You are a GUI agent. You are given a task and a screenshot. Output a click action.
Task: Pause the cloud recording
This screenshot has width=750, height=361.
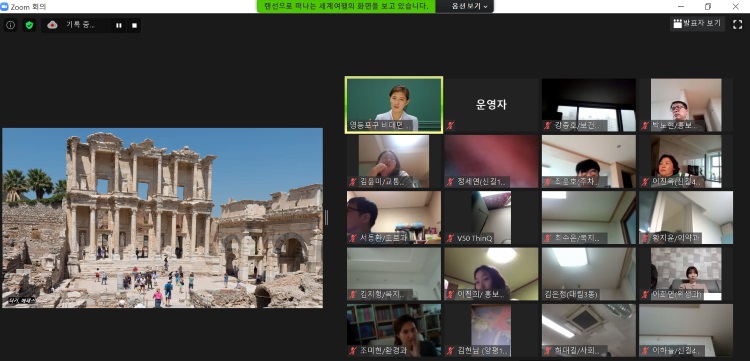(119, 26)
